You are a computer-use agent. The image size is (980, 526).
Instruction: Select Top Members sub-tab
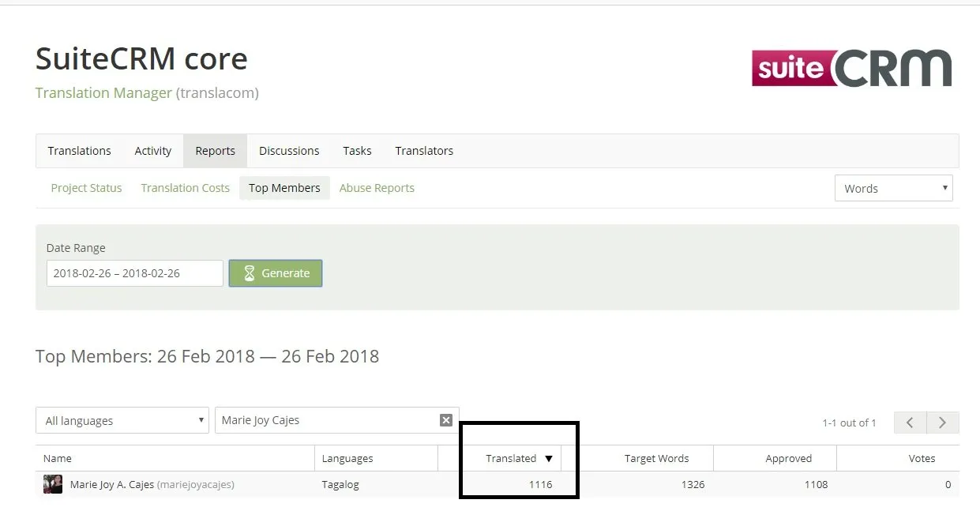tap(284, 188)
